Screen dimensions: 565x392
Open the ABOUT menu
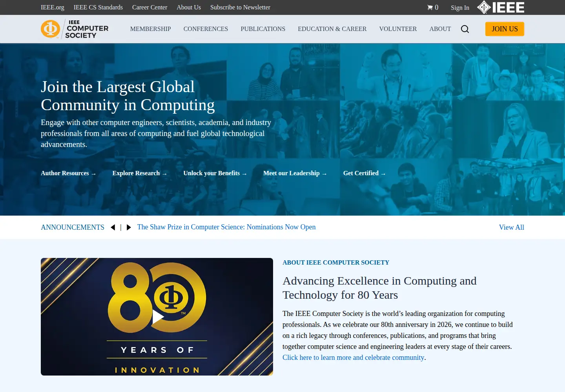(x=440, y=29)
